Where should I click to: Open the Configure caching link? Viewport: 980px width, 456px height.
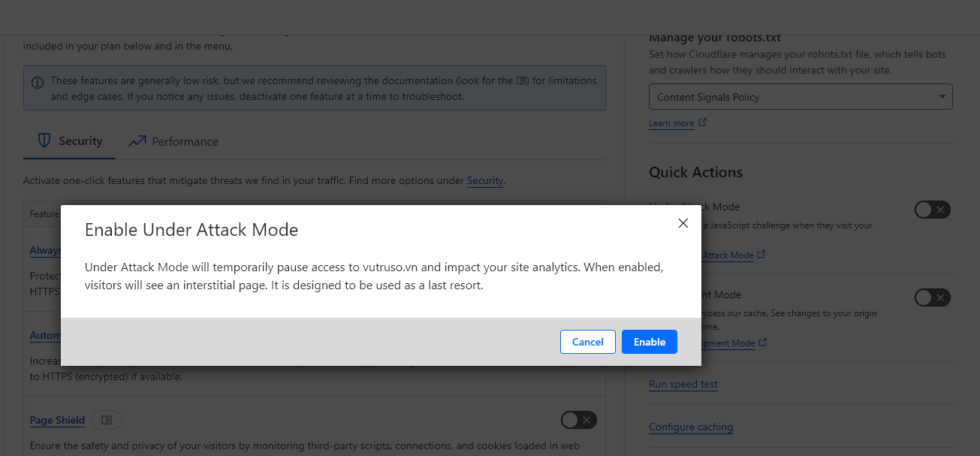[690, 427]
